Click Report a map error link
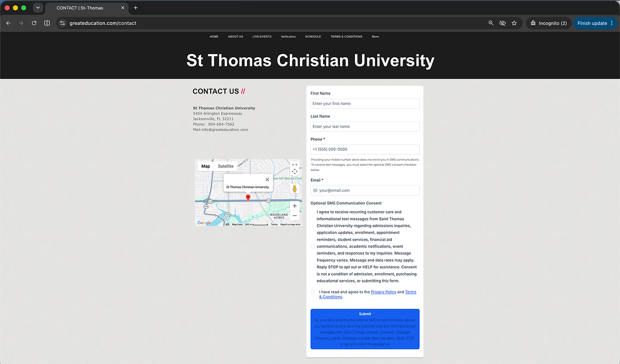 pos(290,225)
